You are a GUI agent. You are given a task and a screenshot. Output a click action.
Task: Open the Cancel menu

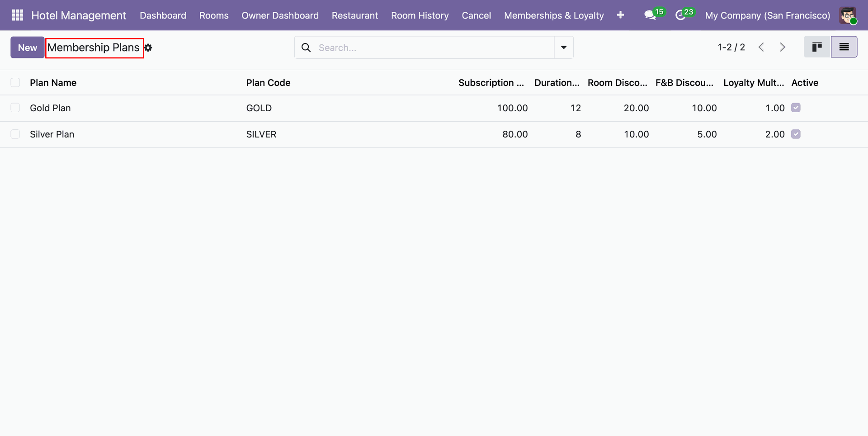pos(476,15)
